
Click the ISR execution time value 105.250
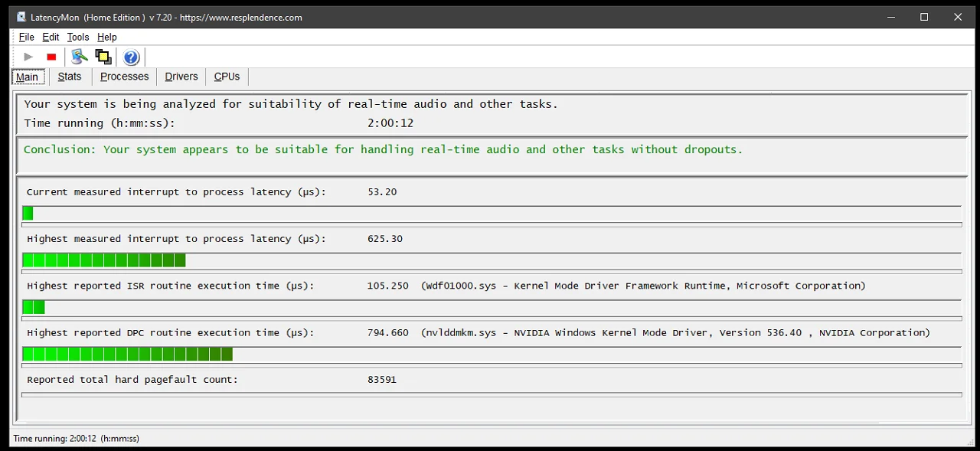pos(388,286)
